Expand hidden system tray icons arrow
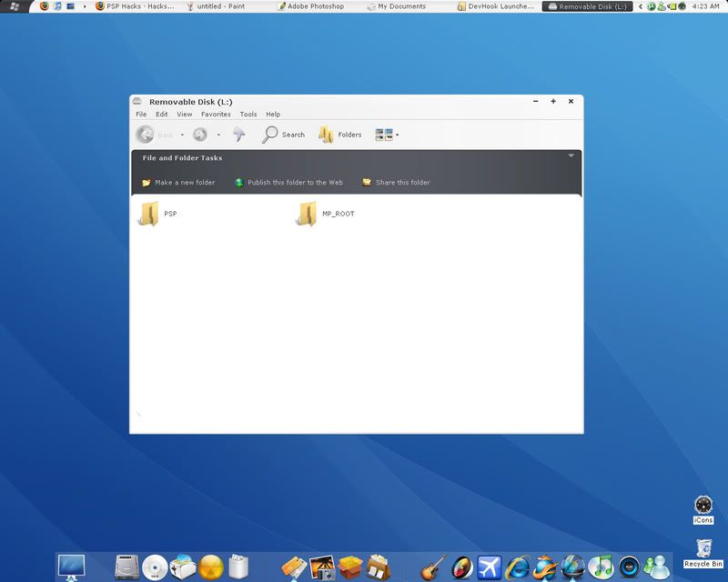 point(641,6)
